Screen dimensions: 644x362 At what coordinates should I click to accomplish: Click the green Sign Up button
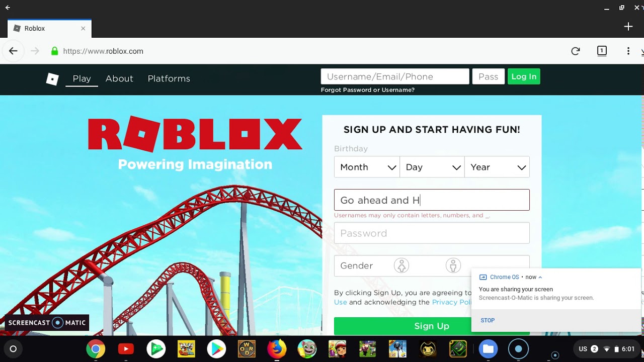[x=432, y=326]
